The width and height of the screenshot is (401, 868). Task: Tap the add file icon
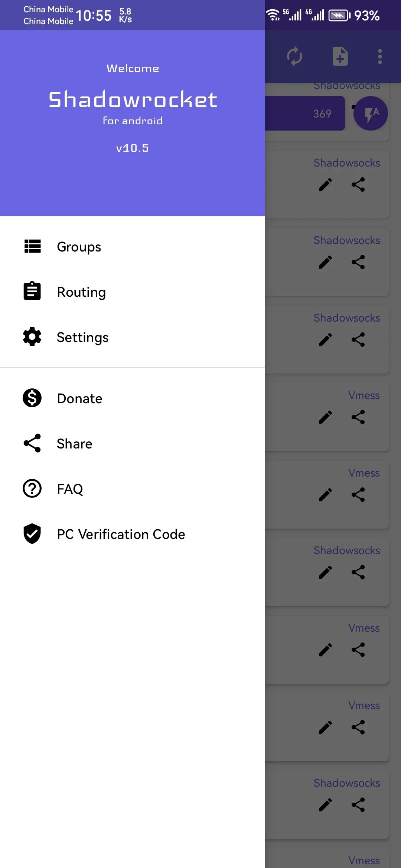(x=340, y=56)
